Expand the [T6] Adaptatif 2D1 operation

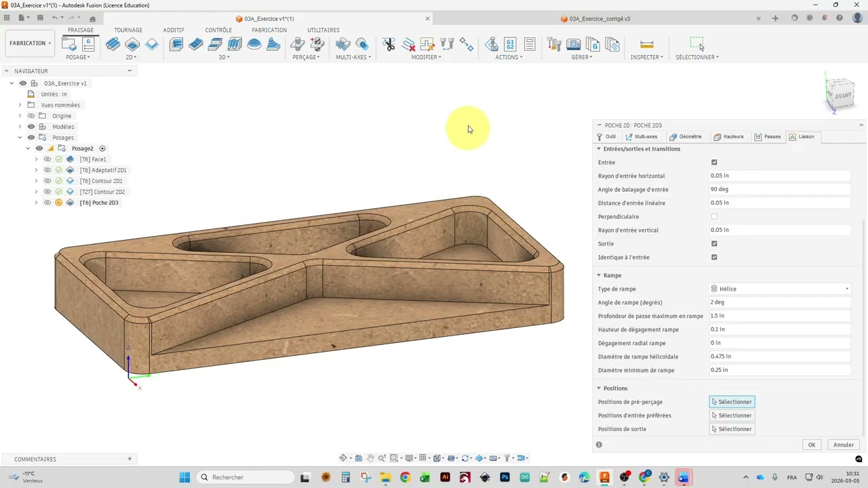coord(36,170)
